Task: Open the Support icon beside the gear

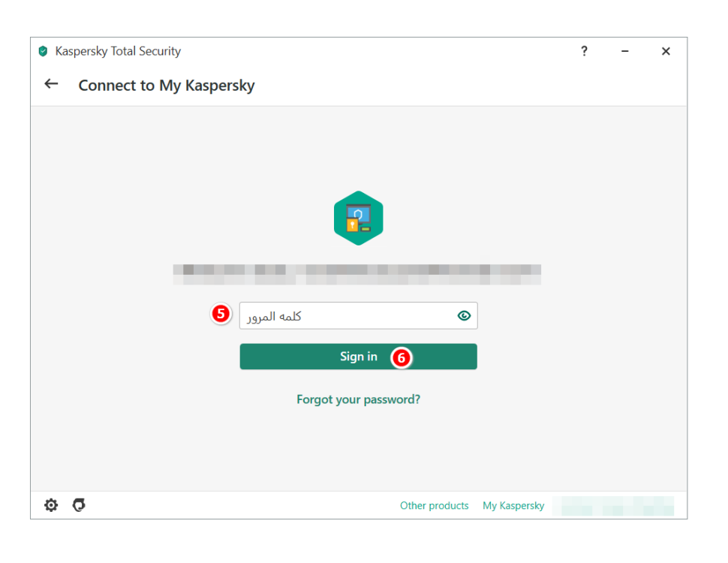Action: pos(79,505)
